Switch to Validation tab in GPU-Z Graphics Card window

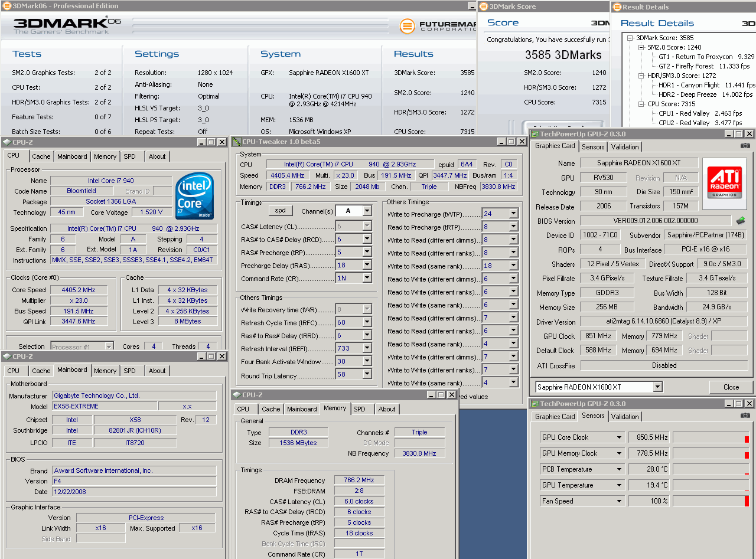pos(625,147)
